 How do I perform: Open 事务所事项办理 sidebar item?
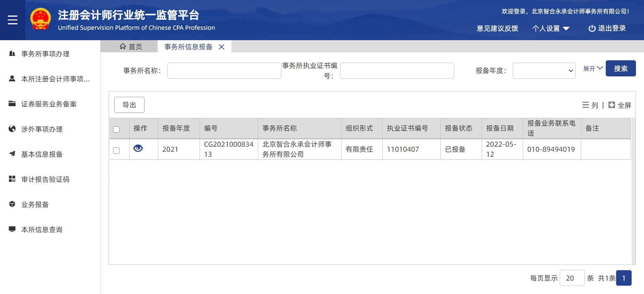(x=45, y=54)
